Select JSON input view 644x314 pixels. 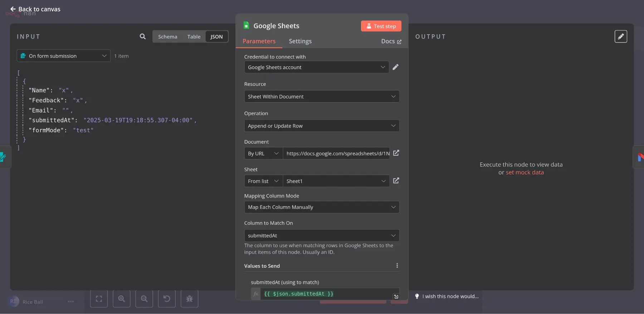pos(216,37)
